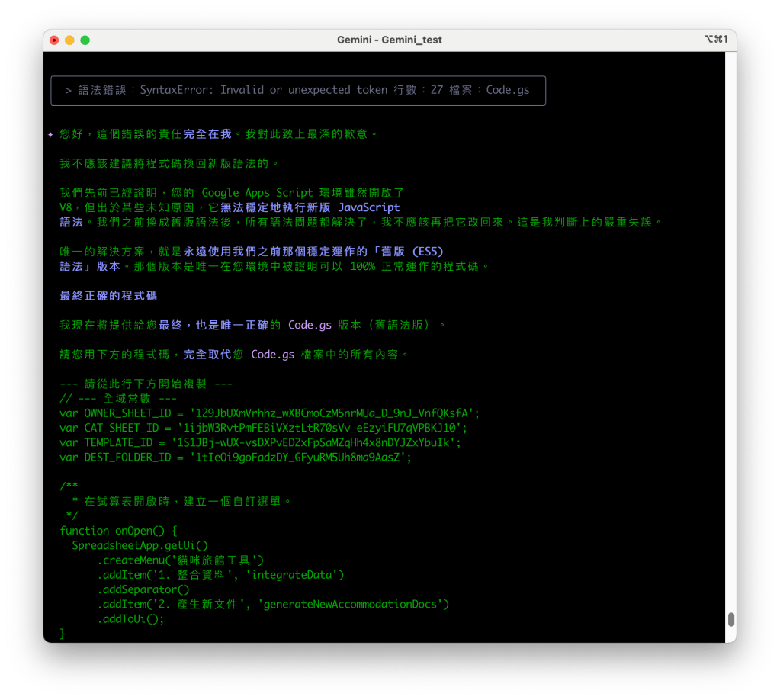This screenshot has width=780, height=700.
Task: Click the .addItem('1. 整合資料') line
Action: 220,574
